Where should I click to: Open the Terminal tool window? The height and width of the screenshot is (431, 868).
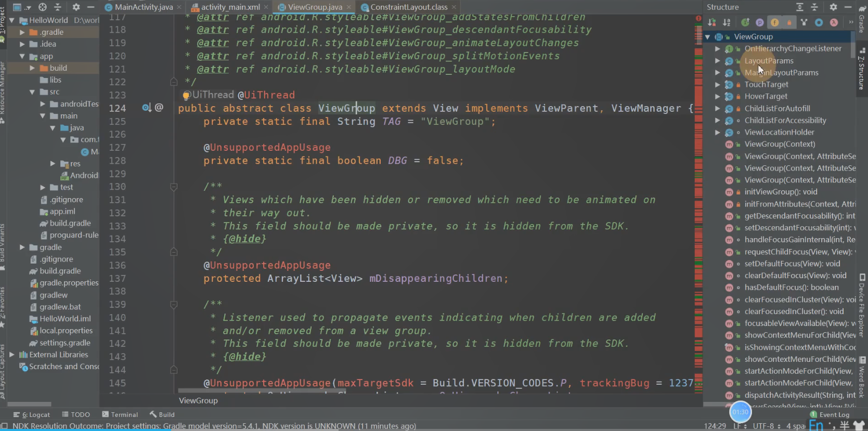[x=120, y=414]
